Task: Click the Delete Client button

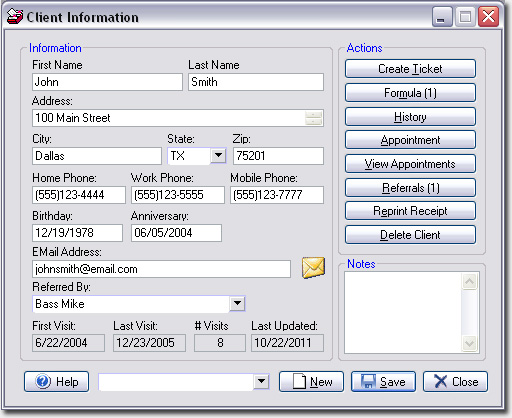Action: (410, 235)
